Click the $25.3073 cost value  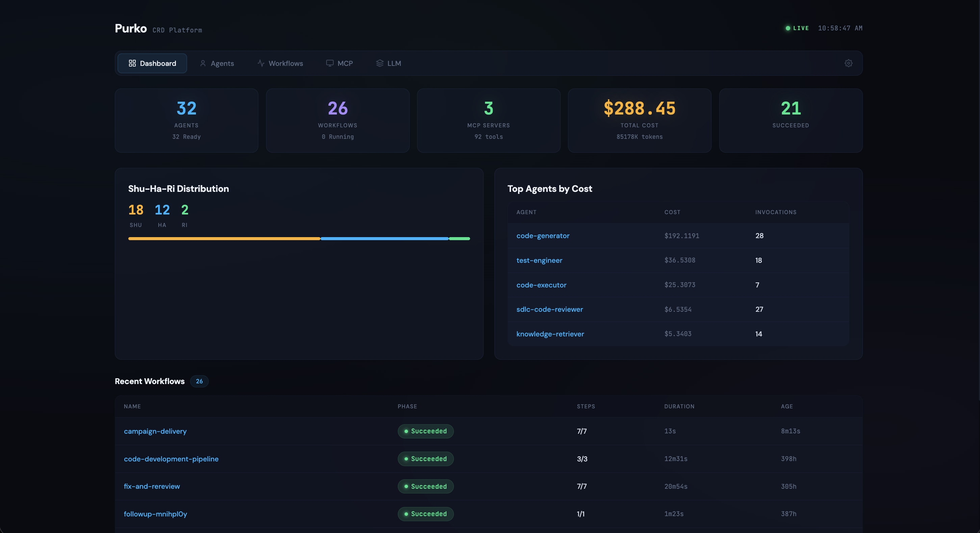point(680,285)
